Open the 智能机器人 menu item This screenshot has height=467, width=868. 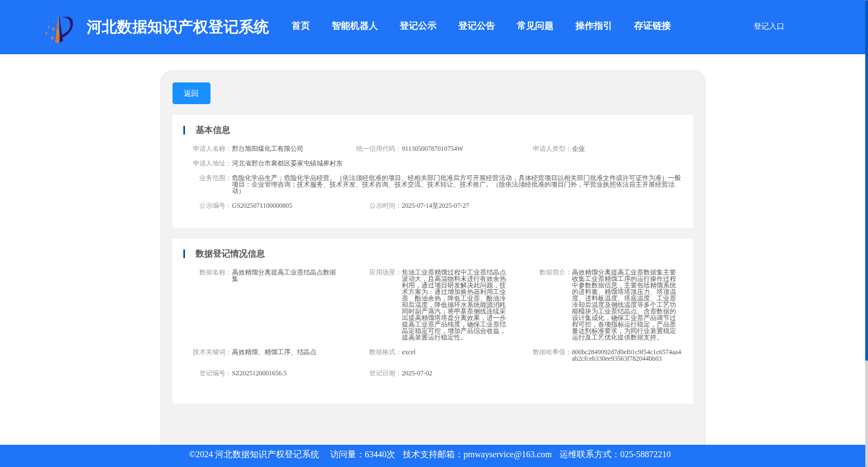pyautogui.click(x=355, y=26)
